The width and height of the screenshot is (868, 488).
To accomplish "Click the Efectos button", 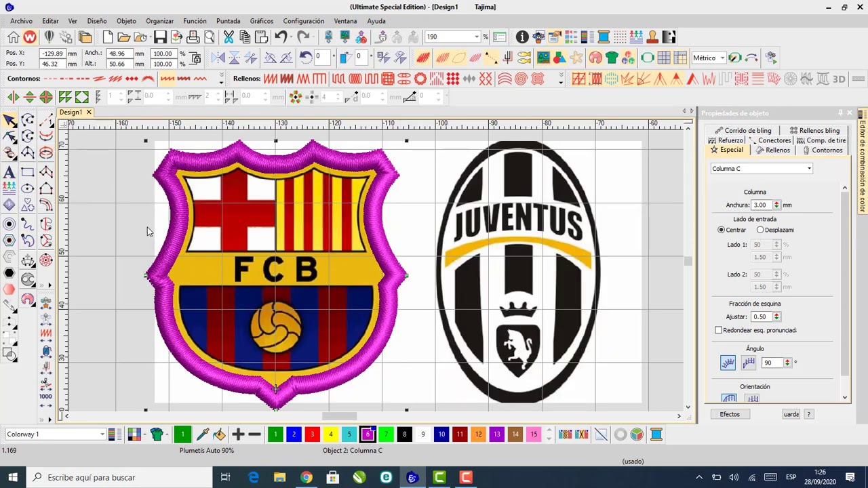I will (x=730, y=414).
